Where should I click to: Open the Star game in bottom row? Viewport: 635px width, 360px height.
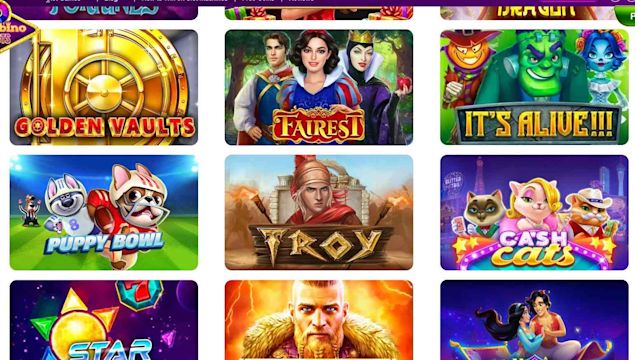pos(104,320)
